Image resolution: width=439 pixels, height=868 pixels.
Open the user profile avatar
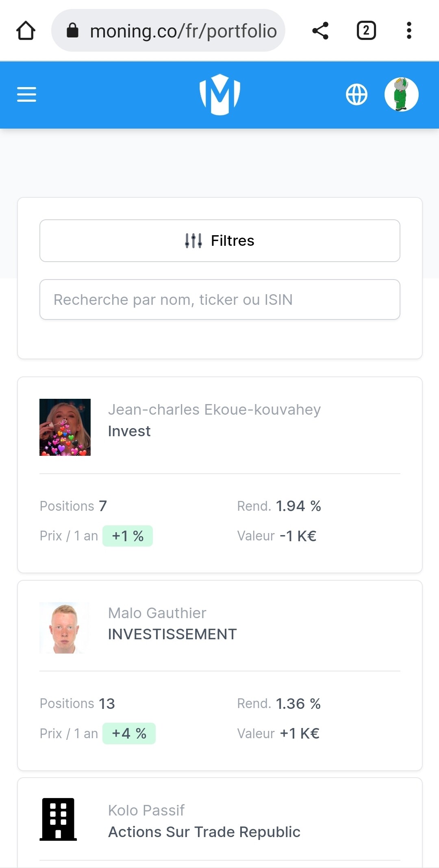[x=401, y=94]
